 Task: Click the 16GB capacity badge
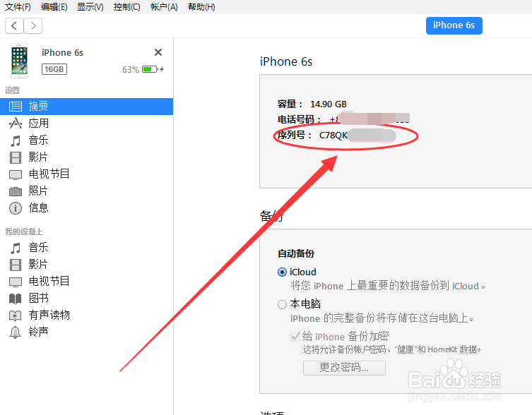coord(54,69)
